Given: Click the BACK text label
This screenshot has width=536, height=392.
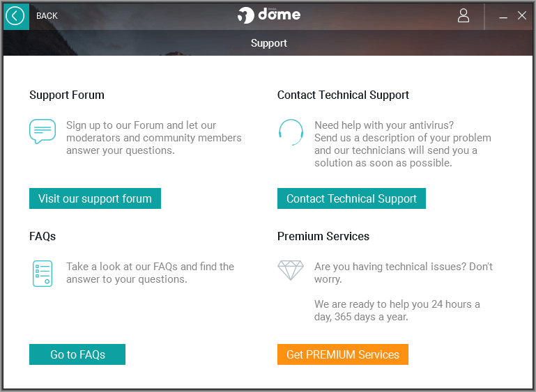Looking at the screenshot, I should point(47,16).
